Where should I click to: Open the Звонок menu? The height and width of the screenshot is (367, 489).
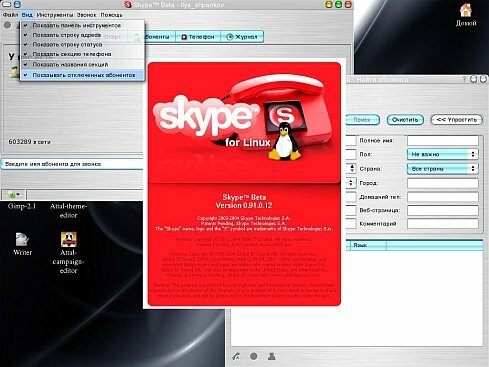tap(86, 15)
